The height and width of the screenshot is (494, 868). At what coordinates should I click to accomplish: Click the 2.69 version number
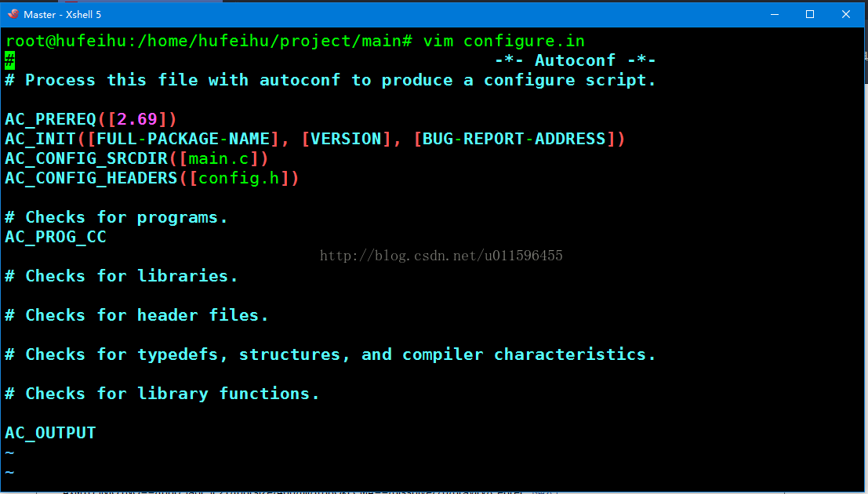point(137,119)
